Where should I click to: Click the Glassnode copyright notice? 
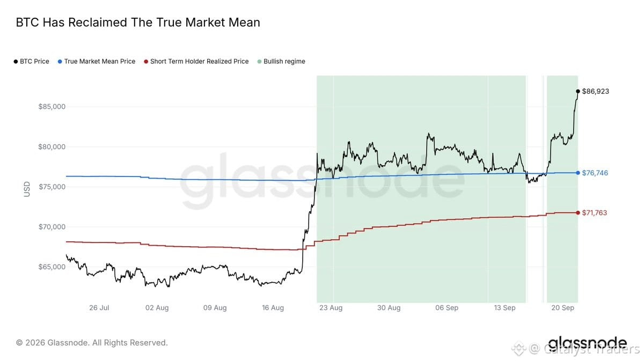click(x=92, y=342)
